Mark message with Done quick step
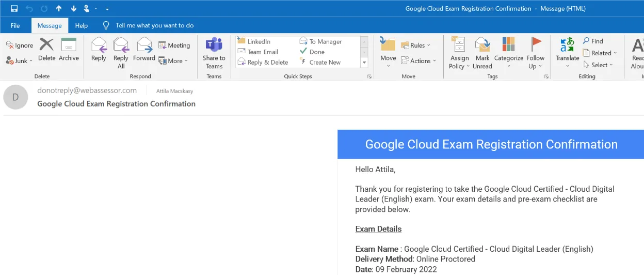 (x=312, y=52)
